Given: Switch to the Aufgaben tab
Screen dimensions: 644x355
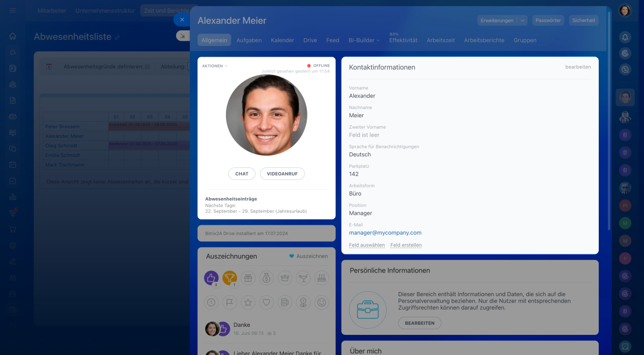Looking at the screenshot, I should [249, 40].
